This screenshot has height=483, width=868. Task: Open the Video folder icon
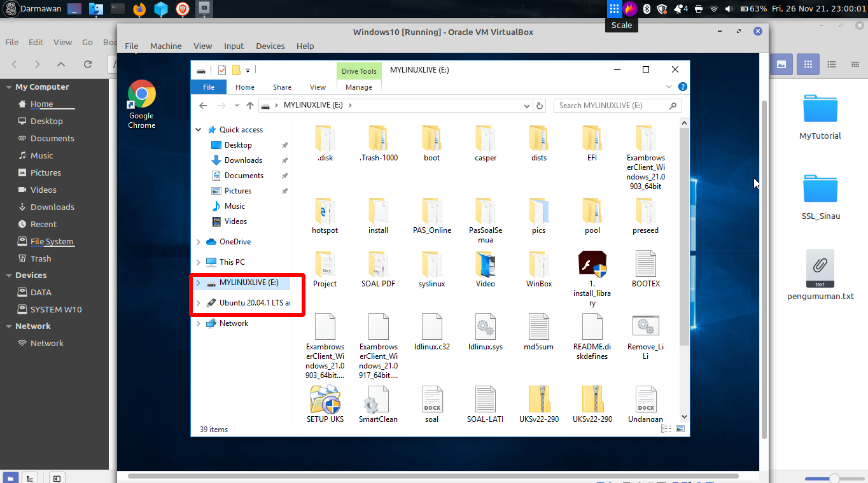point(485,263)
